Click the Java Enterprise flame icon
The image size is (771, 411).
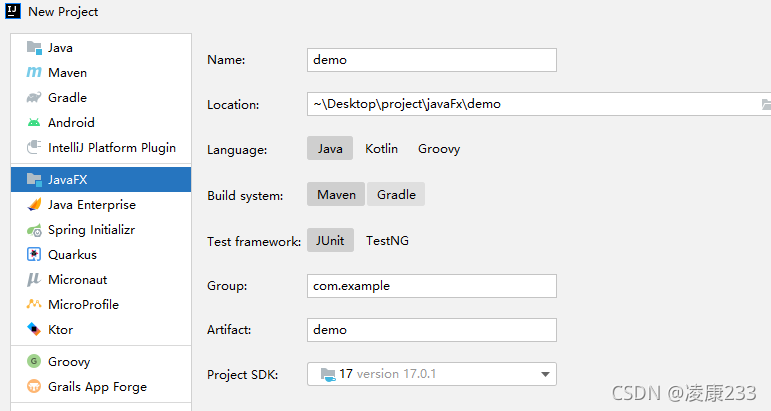(34, 205)
